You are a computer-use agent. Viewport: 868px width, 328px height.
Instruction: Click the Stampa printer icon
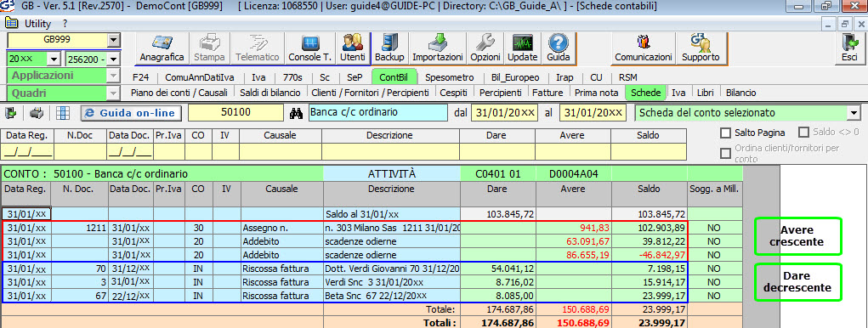point(209,48)
